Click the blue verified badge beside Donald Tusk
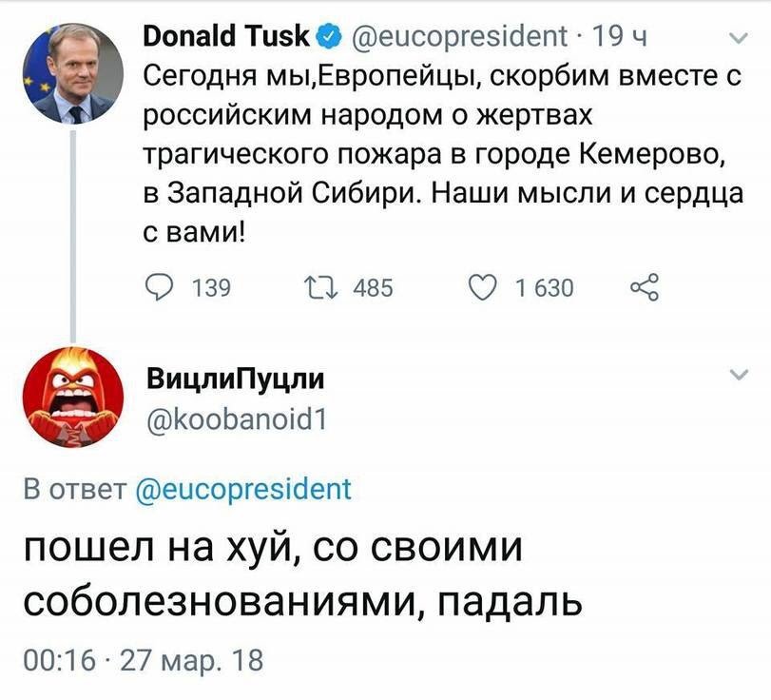 329,37
